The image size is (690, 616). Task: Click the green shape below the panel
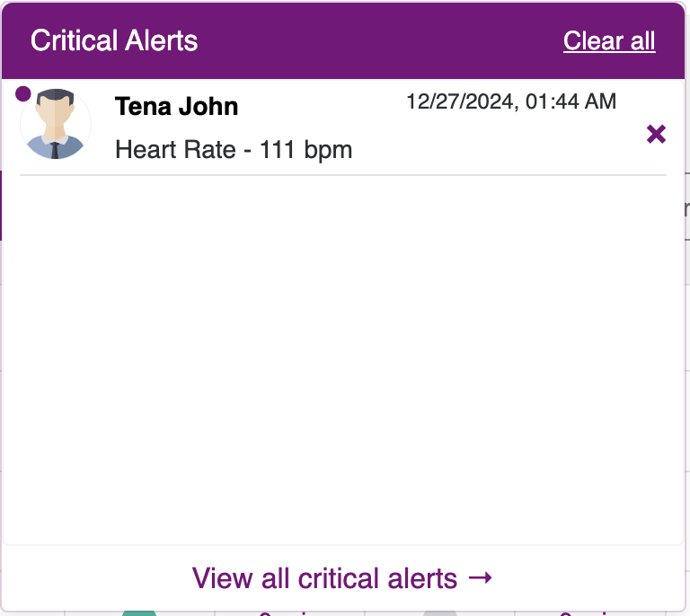[x=139, y=613]
